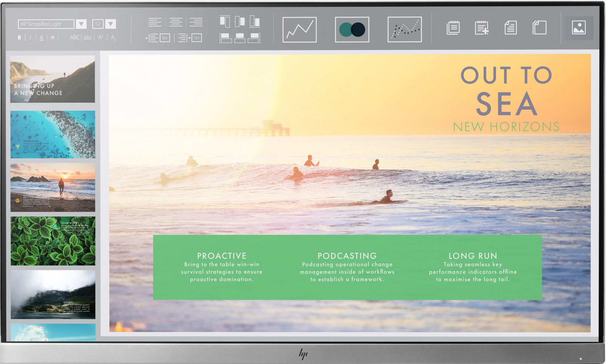Open the font name dropdown arrow
The image size is (606, 364).
coord(81,24)
